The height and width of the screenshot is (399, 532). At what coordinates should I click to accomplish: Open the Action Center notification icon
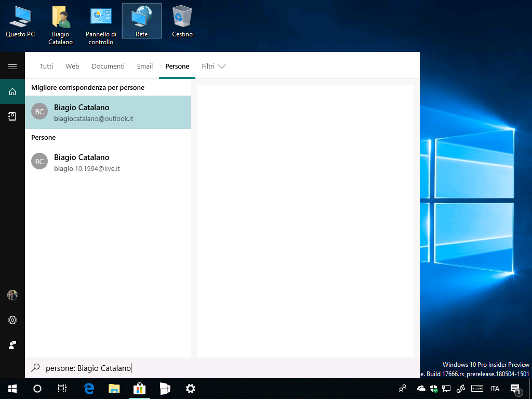(x=516, y=389)
